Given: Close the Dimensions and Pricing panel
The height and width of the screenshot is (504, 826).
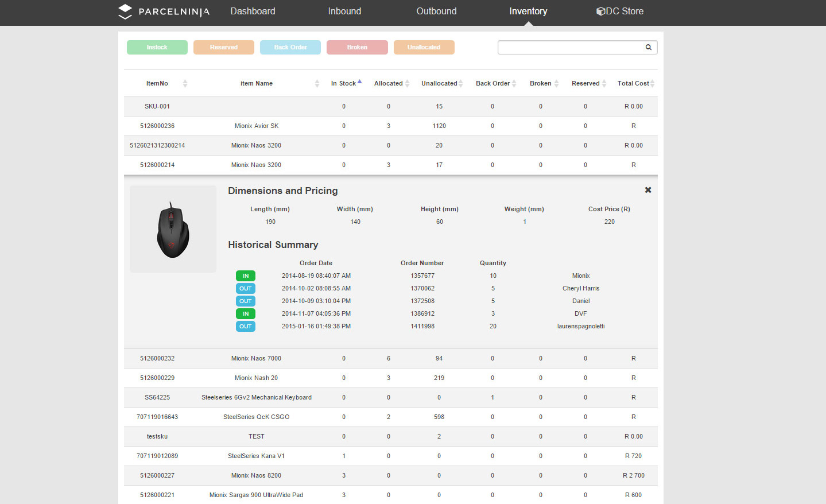Looking at the screenshot, I should [x=648, y=190].
